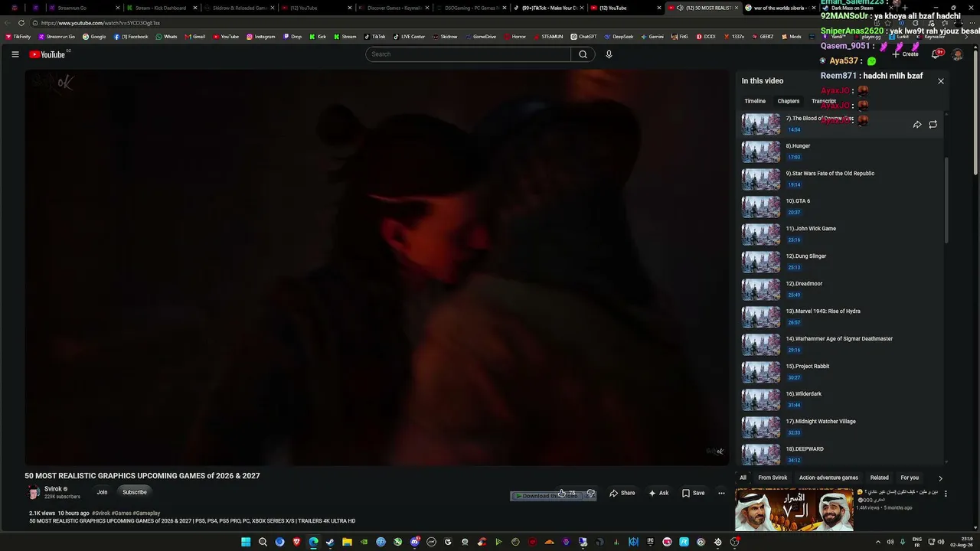
Task: Open the Gmail bookmark
Action: (x=194, y=37)
